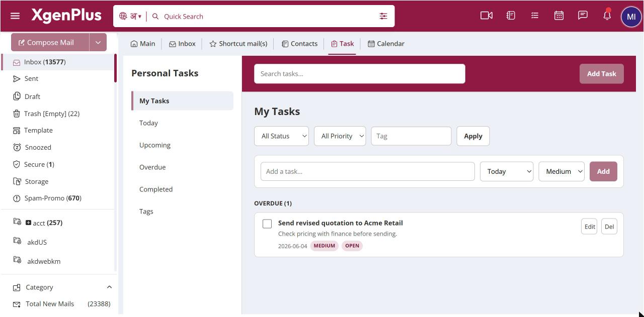Image resolution: width=644 pixels, height=317 pixels.
Task: Apply the task filters
Action: [473, 136]
